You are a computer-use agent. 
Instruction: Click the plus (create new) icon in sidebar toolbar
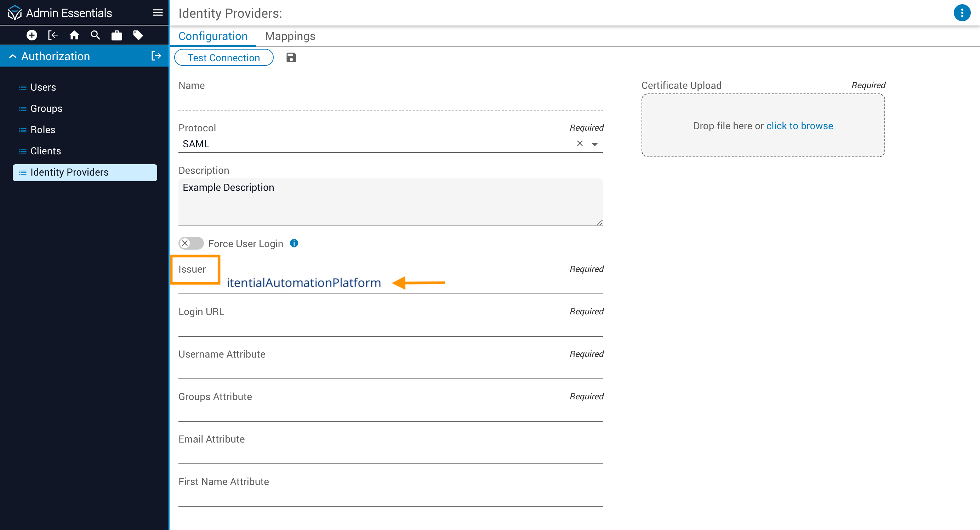tap(32, 35)
